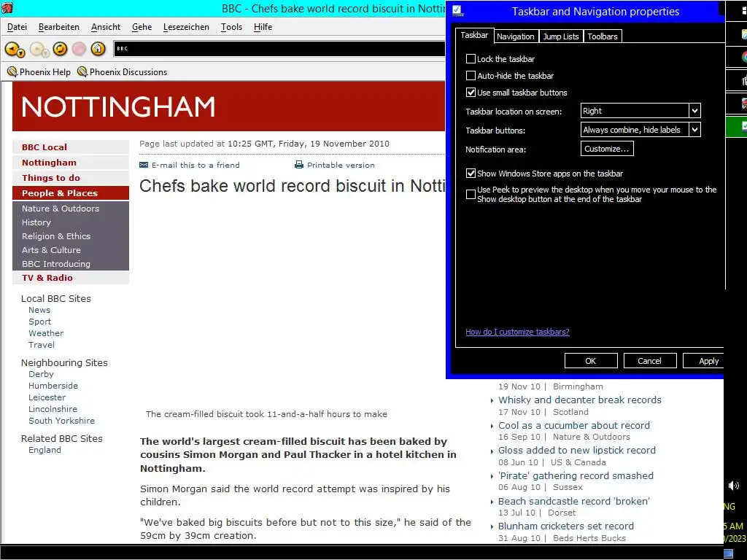This screenshot has width=747, height=560.
Task: Switch to the Navigation tab
Action: pyautogui.click(x=516, y=36)
